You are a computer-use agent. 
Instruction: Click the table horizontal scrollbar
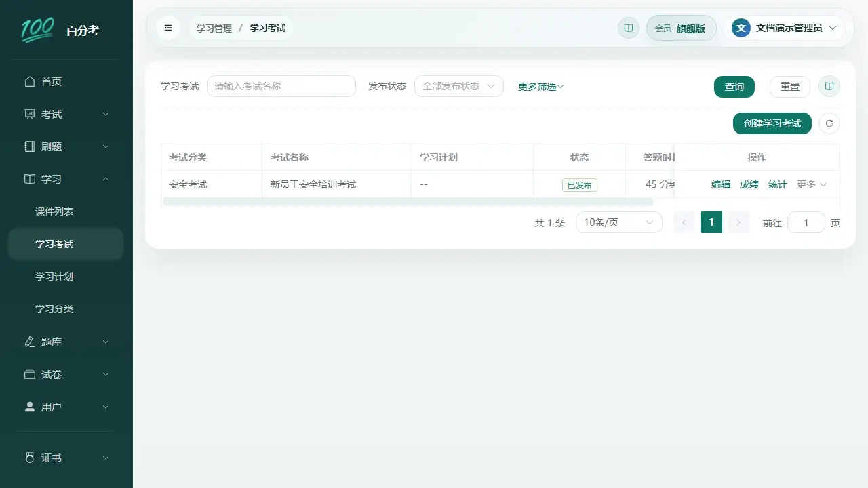[408, 202]
